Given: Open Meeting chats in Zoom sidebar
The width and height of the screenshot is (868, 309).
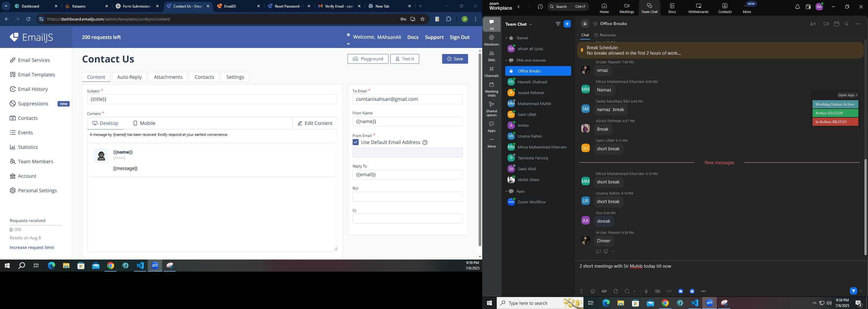Looking at the screenshot, I should (492, 89).
